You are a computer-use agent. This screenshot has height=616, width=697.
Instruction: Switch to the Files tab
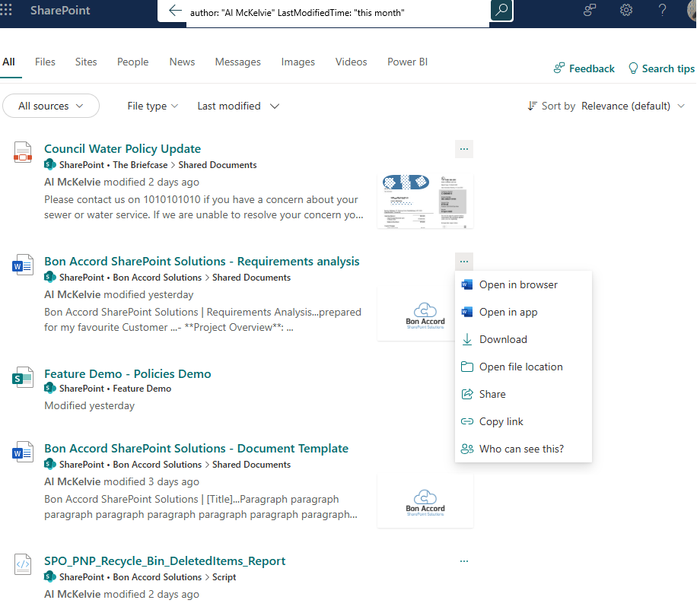pos(46,62)
